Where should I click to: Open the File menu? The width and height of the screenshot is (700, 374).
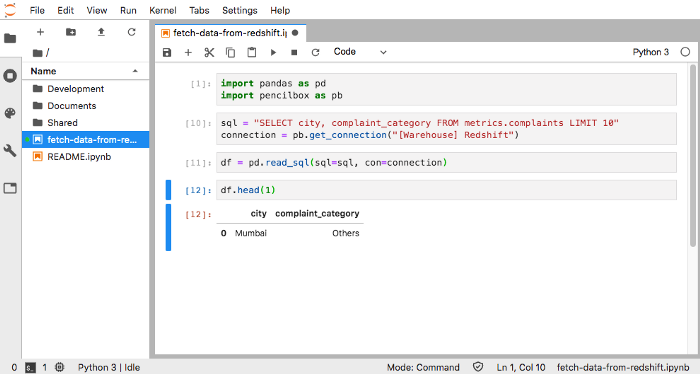pyautogui.click(x=37, y=10)
